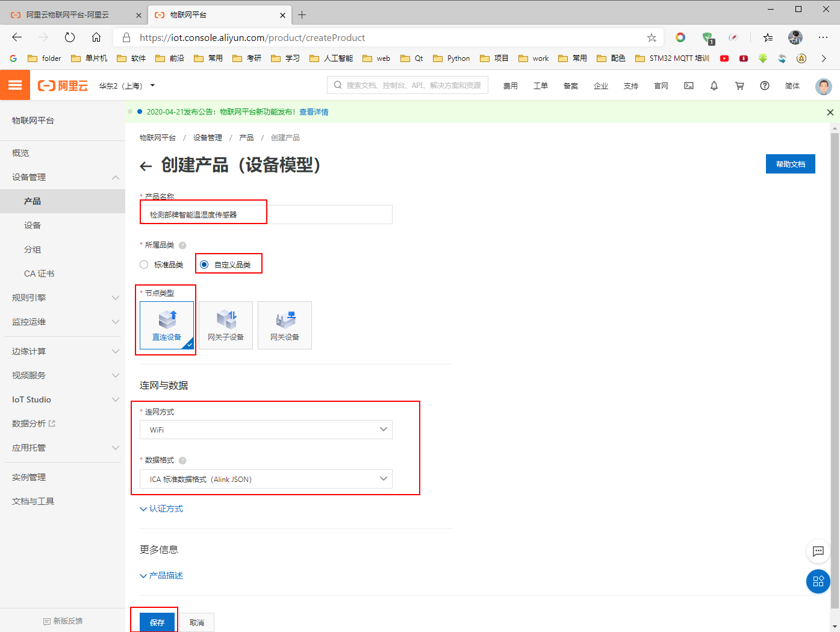Click the console search box

pos(408,85)
